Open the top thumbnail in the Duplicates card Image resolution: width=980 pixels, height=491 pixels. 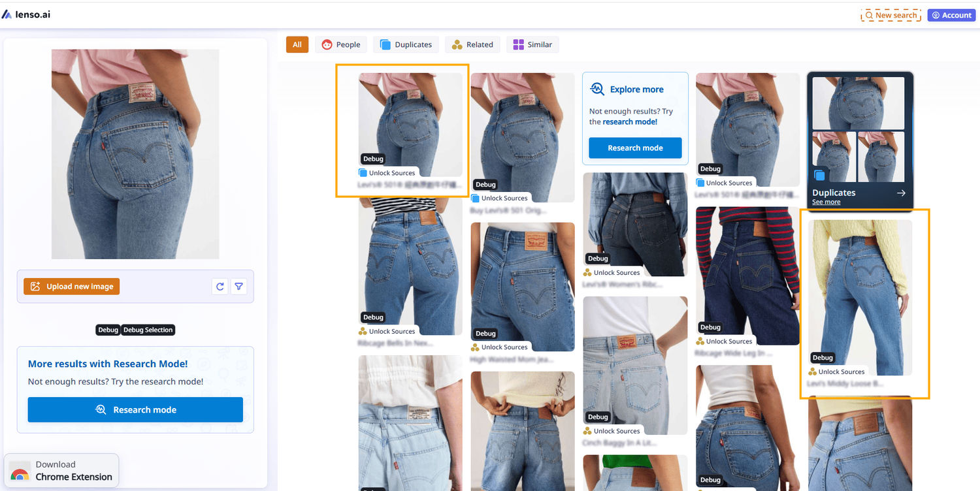click(x=858, y=103)
